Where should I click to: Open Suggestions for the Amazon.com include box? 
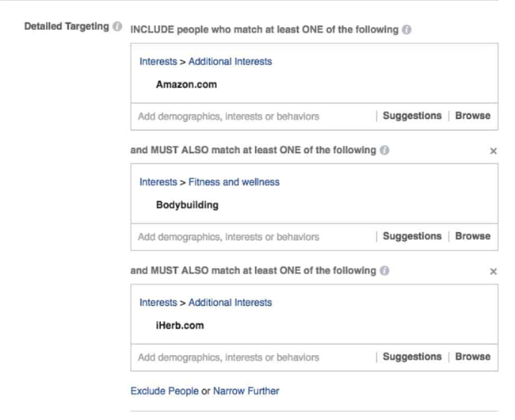pyautogui.click(x=412, y=116)
